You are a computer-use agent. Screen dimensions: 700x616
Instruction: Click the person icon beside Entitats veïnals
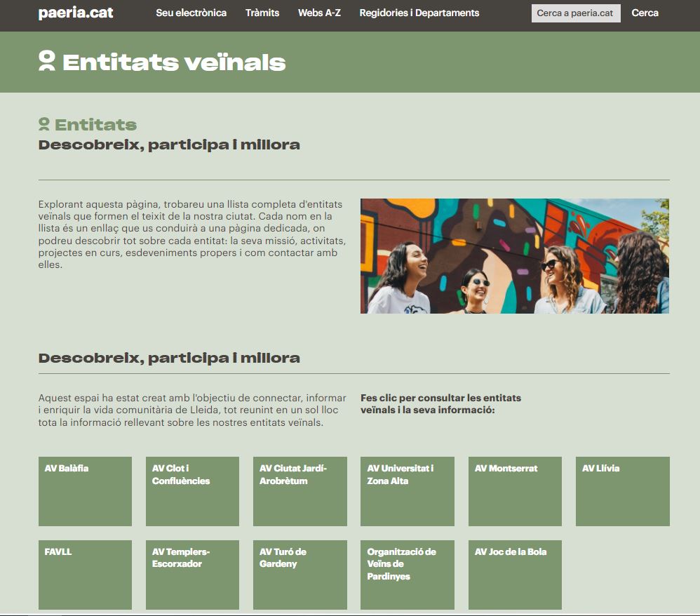click(x=47, y=61)
